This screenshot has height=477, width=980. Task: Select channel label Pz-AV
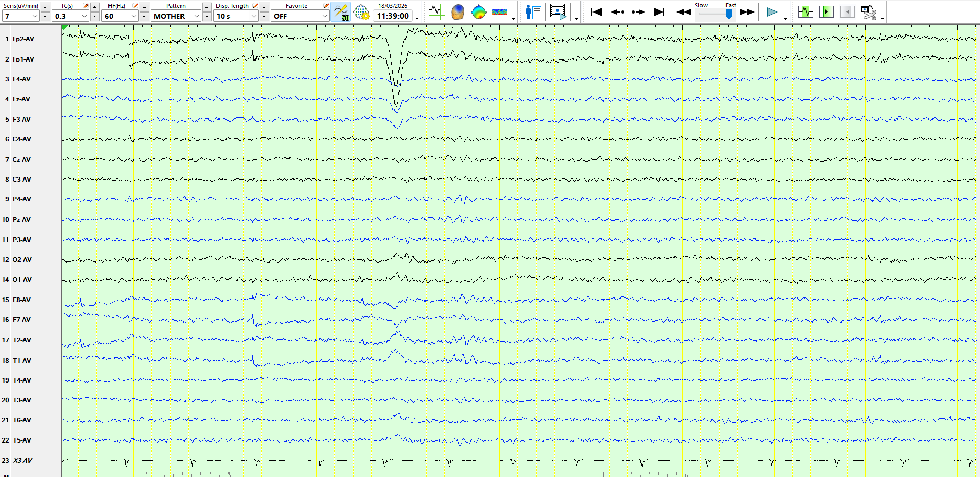point(21,220)
